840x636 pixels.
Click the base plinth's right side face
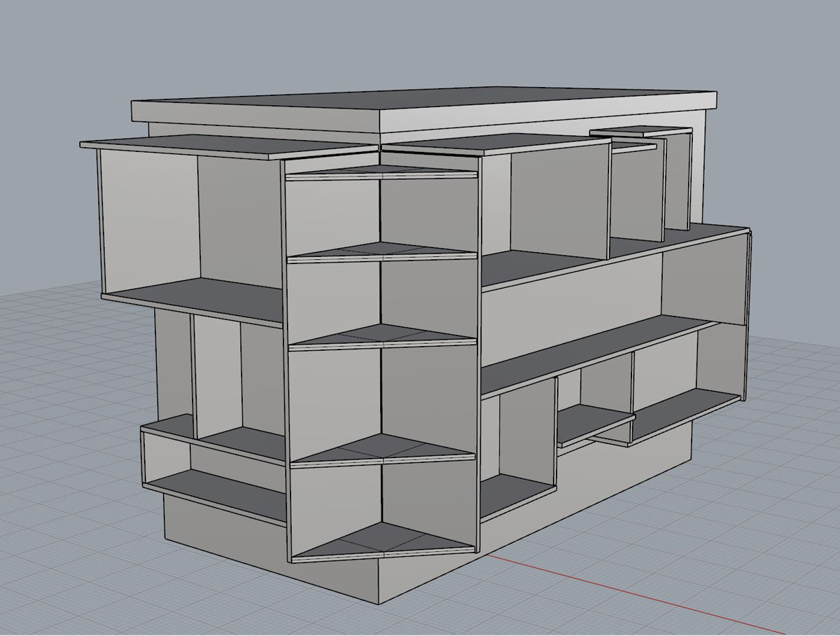560,511
